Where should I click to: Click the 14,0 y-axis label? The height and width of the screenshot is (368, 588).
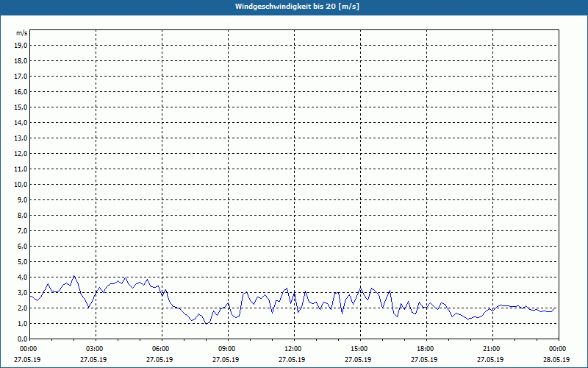point(21,122)
